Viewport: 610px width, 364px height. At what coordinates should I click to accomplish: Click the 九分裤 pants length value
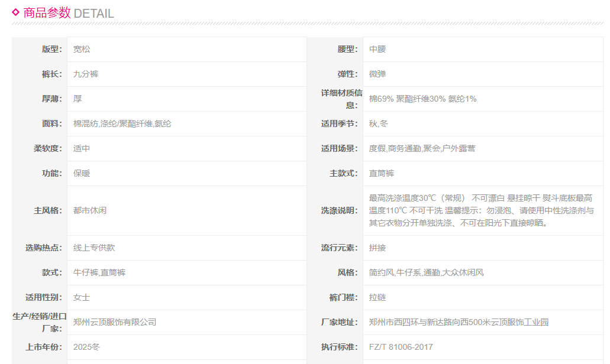[86, 74]
